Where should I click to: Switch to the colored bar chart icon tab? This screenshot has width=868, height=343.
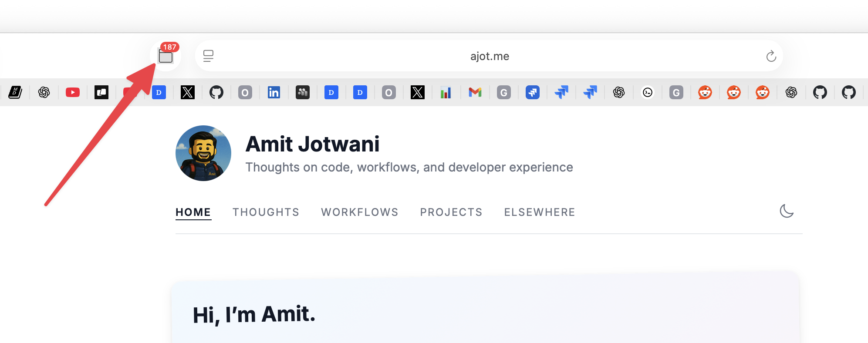pyautogui.click(x=446, y=92)
